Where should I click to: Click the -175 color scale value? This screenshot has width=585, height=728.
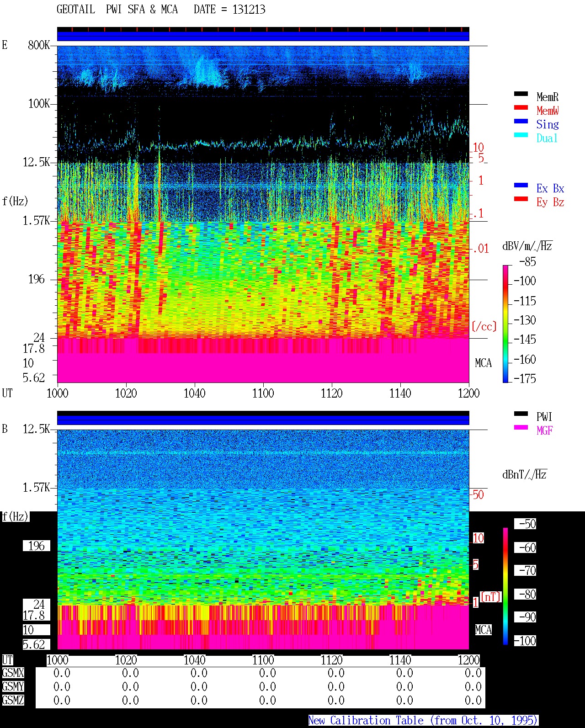(525, 379)
